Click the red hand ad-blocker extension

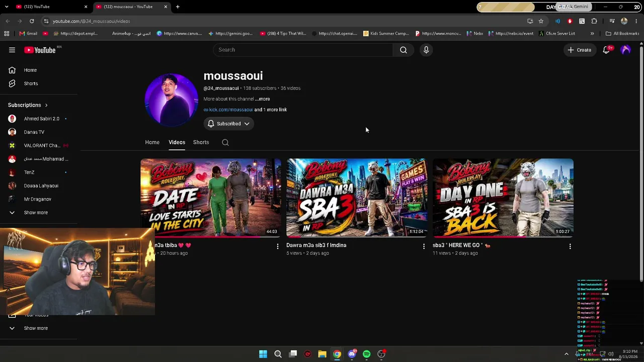point(570,21)
